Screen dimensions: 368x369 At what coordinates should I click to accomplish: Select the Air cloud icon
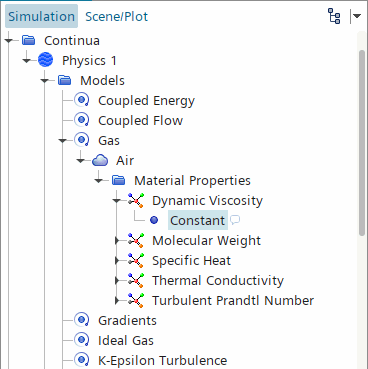[x=100, y=160]
